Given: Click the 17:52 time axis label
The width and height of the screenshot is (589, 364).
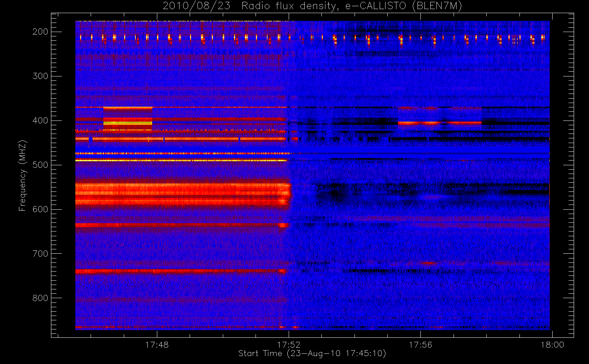Looking at the screenshot, I should tap(289, 345).
